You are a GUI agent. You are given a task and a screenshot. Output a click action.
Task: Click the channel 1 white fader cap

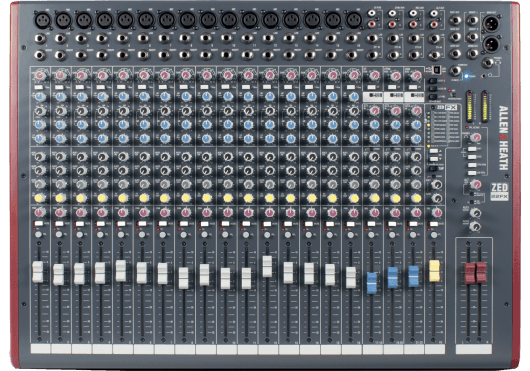point(38,272)
